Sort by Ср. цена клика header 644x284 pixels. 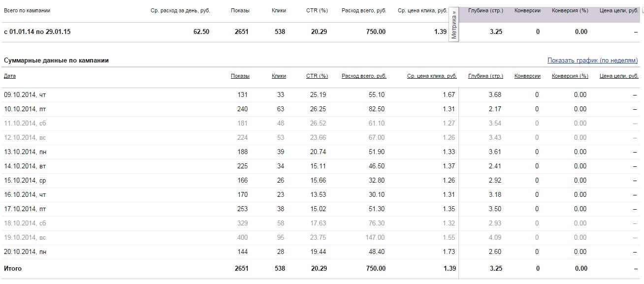tap(432, 76)
